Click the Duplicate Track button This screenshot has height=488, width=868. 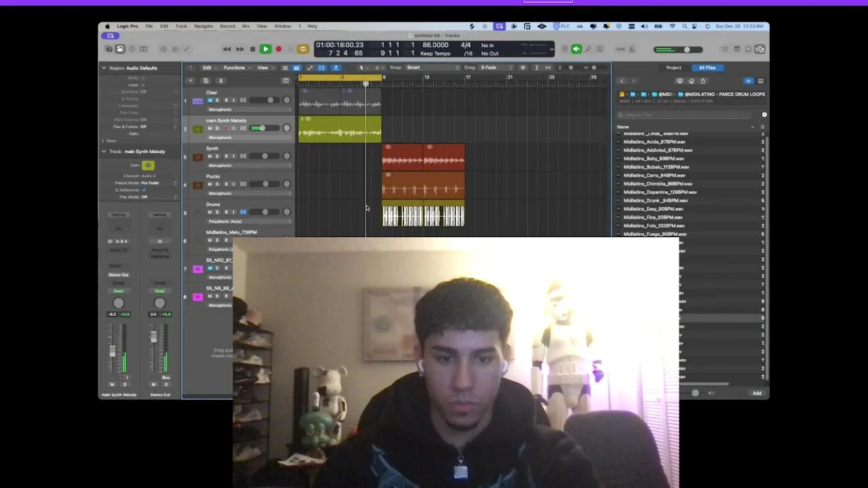tap(205, 81)
